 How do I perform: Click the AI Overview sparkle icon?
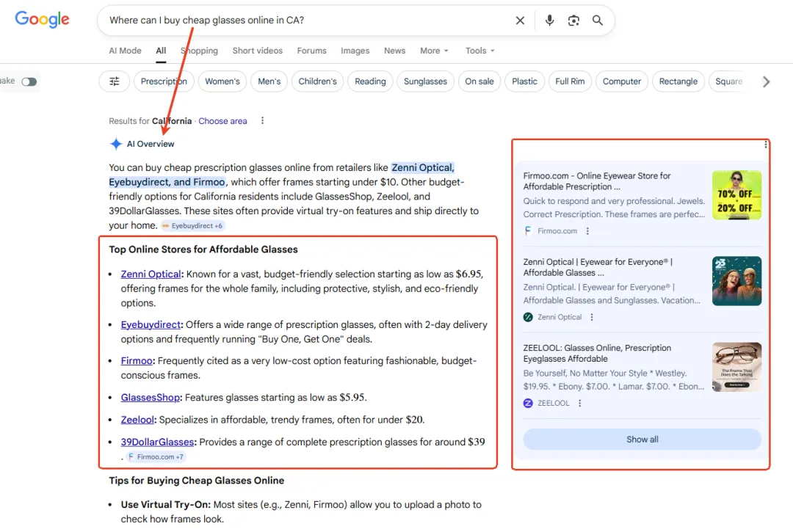tap(116, 144)
